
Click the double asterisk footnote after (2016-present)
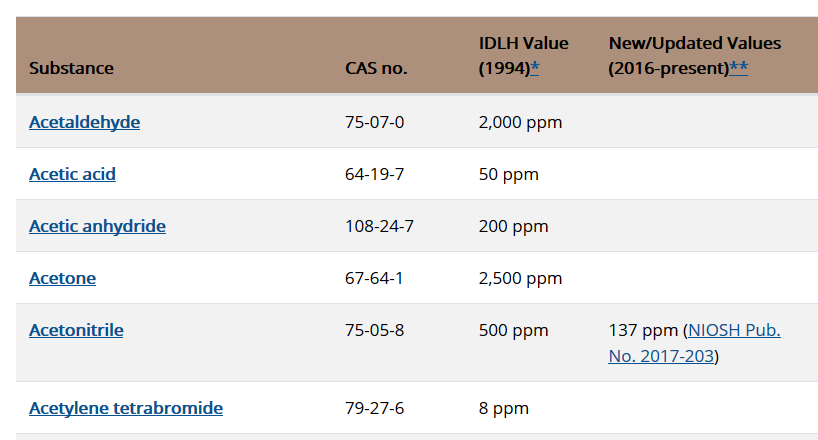(739, 68)
